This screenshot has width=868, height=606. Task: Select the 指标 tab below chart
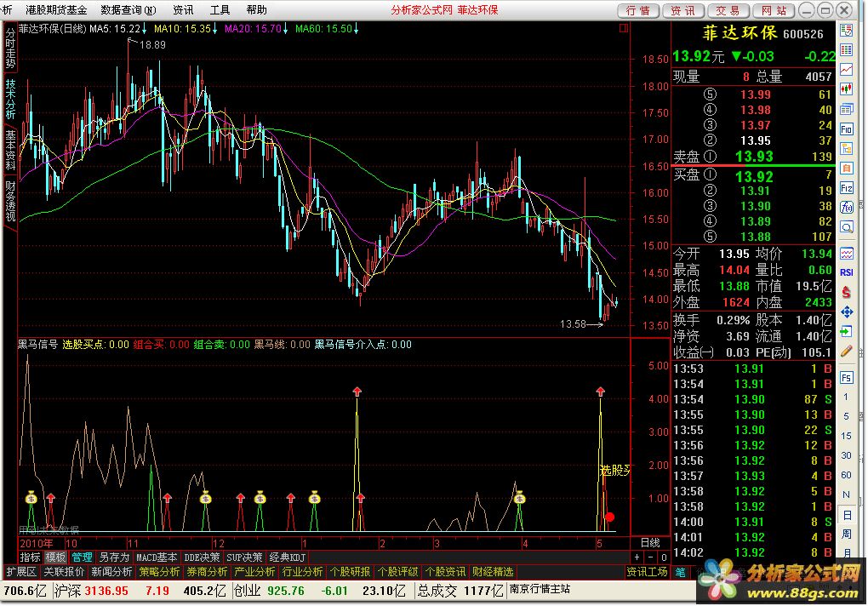coord(31,557)
